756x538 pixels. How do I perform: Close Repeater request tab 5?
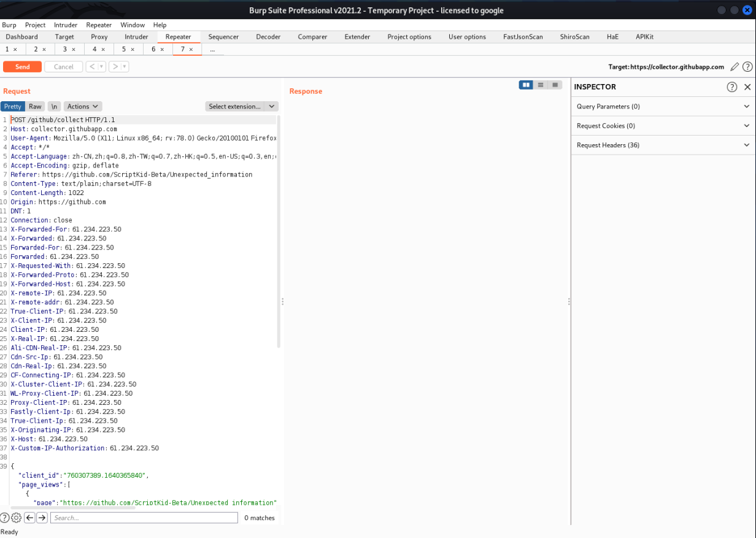pyautogui.click(x=132, y=49)
